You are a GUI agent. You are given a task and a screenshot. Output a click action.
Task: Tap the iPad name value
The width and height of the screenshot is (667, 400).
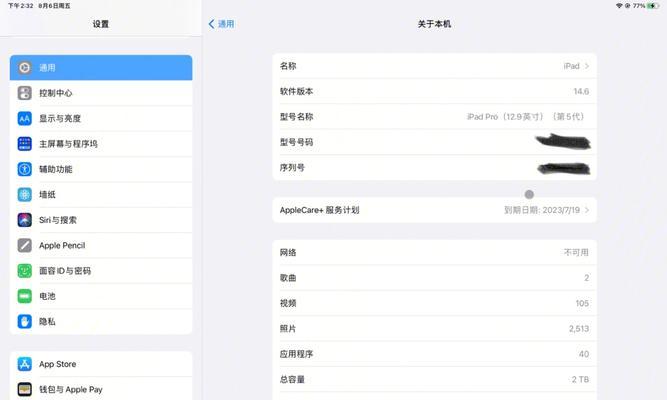tap(571, 66)
